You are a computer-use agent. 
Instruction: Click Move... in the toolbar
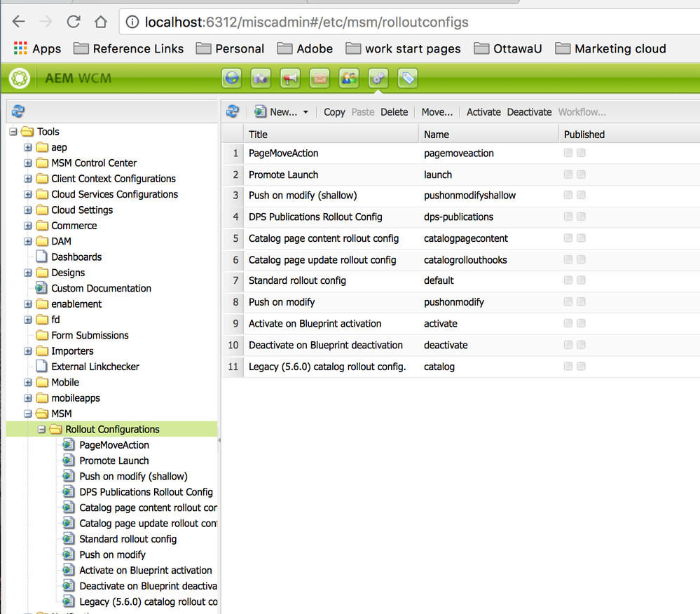tap(437, 112)
